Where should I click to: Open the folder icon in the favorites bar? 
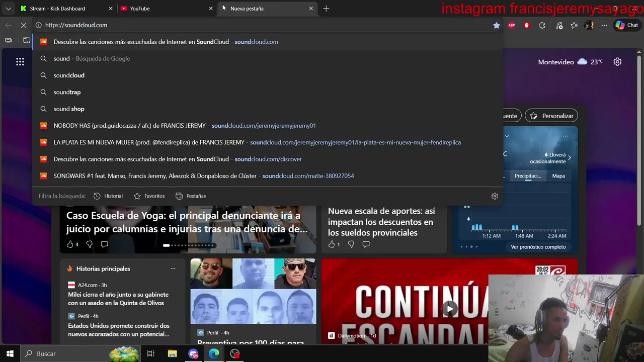27,40
